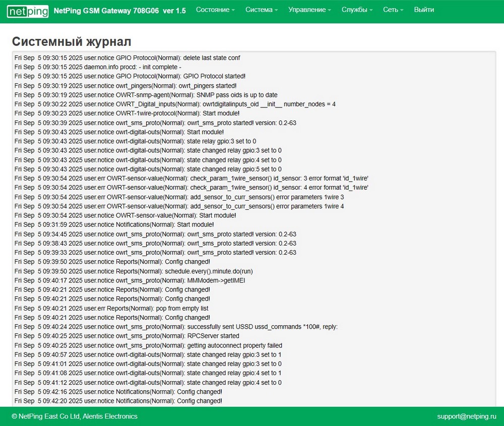Viewport: 504px width, 426px height.
Task: Log out using the Выйти link
Action: (x=424, y=10)
